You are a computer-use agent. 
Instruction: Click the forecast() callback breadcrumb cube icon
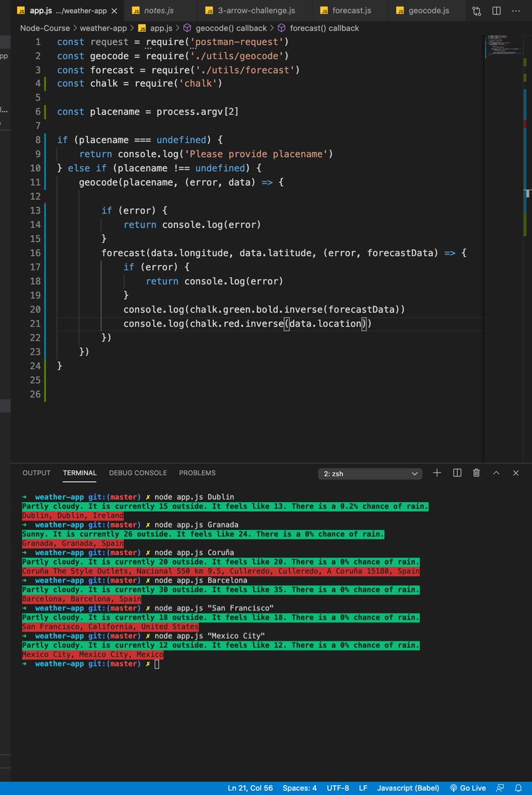click(x=282, y=28)
